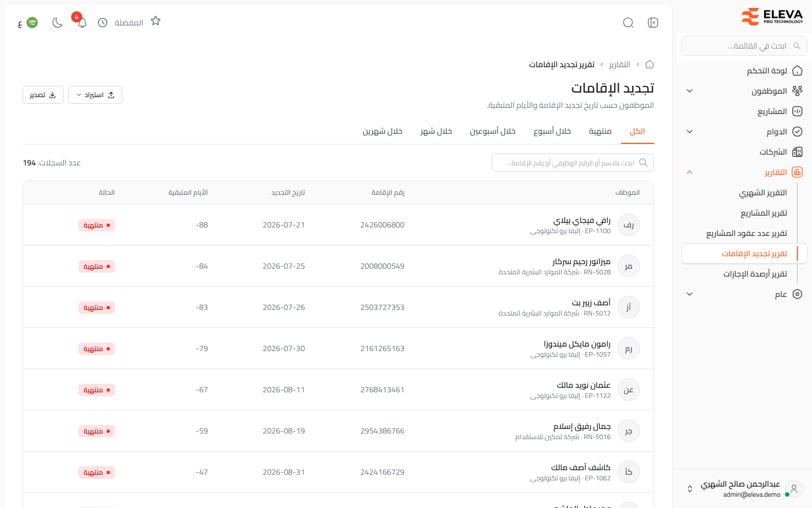Click the general (عام) settings icon
Image resolution: width=812 pixels, height=508 pixels.
click(797, 294)
